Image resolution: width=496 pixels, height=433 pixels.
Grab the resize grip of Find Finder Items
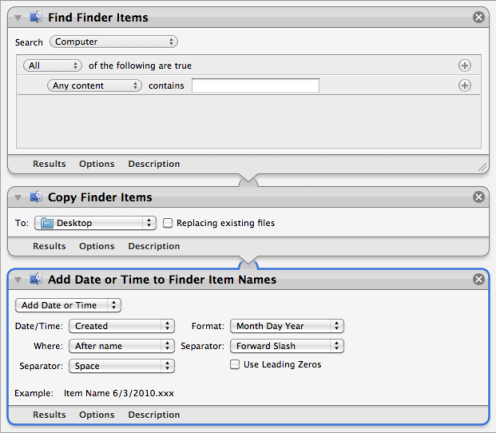(482, 167)
